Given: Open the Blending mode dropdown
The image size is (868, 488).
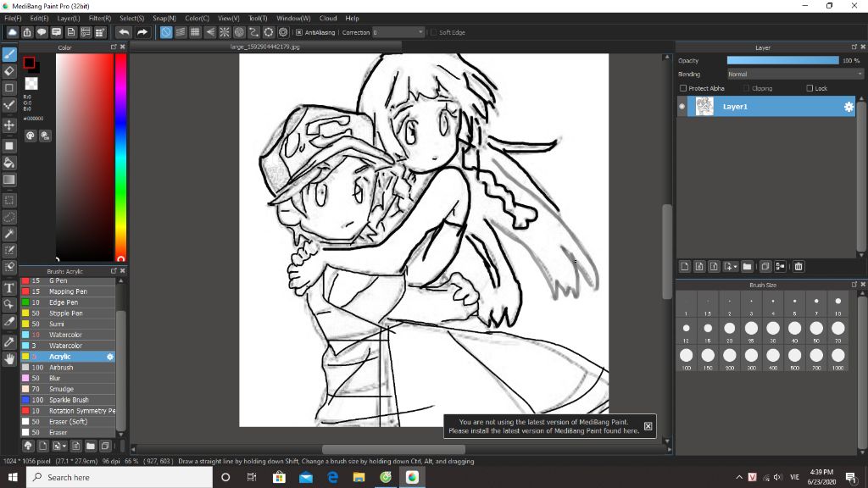Looking at the screenshot, I should pyautogui.click(x=795, y=75).
